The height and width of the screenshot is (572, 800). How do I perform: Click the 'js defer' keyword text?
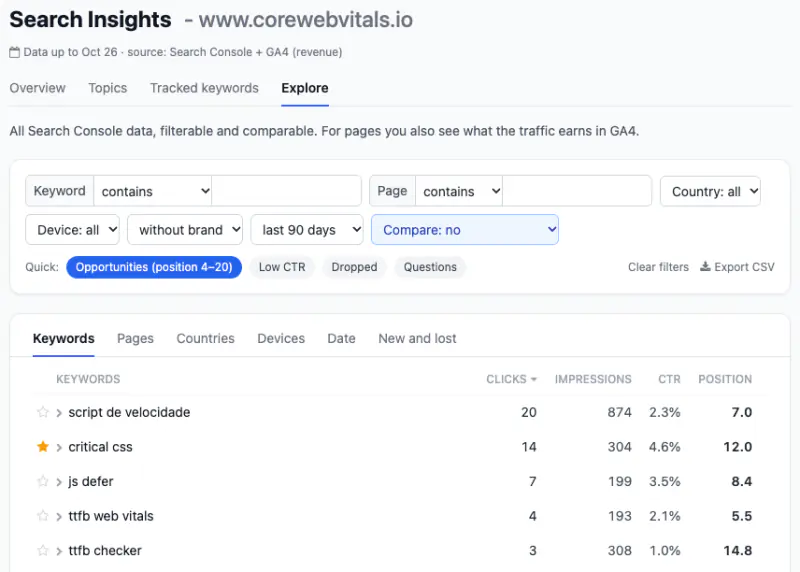(91, 481)
